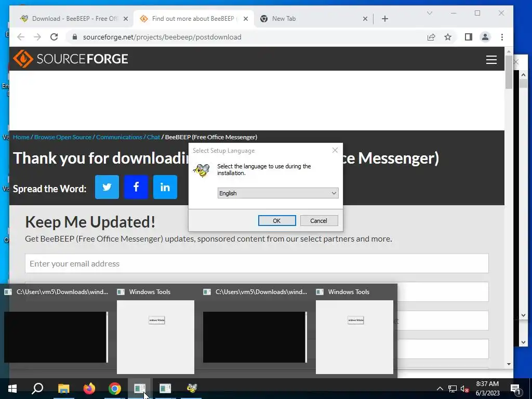Image resolution: width=532 pixels, height=399 pixels.
Task: Select second C:\Users\vm5\Downloads preview thumbnail
Action: coord(255,337)
